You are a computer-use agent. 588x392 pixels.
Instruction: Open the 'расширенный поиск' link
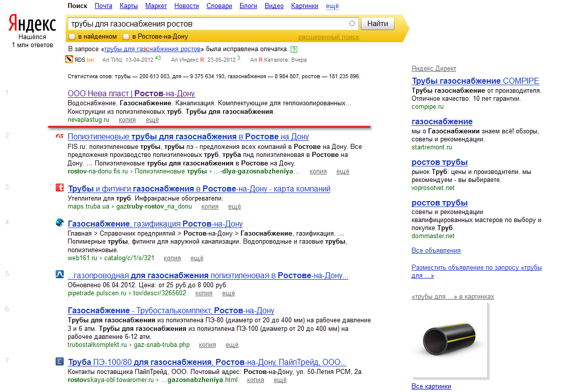328,37
